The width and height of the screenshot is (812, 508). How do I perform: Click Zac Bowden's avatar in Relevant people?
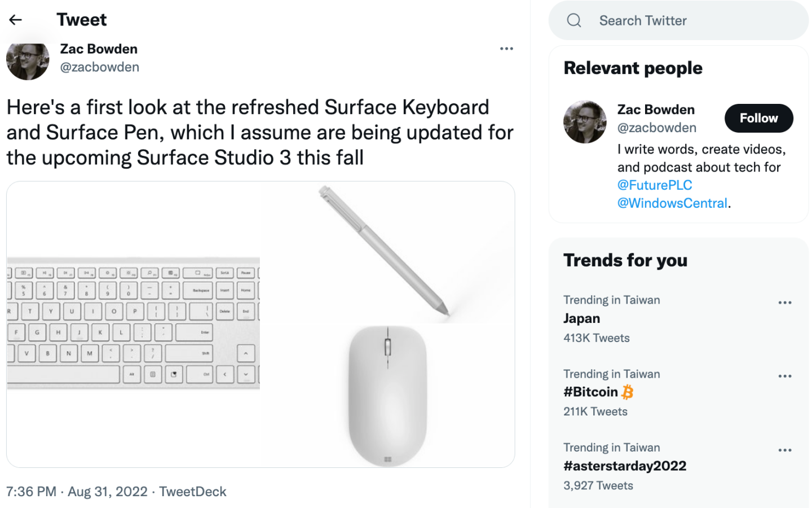(x=585, y=121)
